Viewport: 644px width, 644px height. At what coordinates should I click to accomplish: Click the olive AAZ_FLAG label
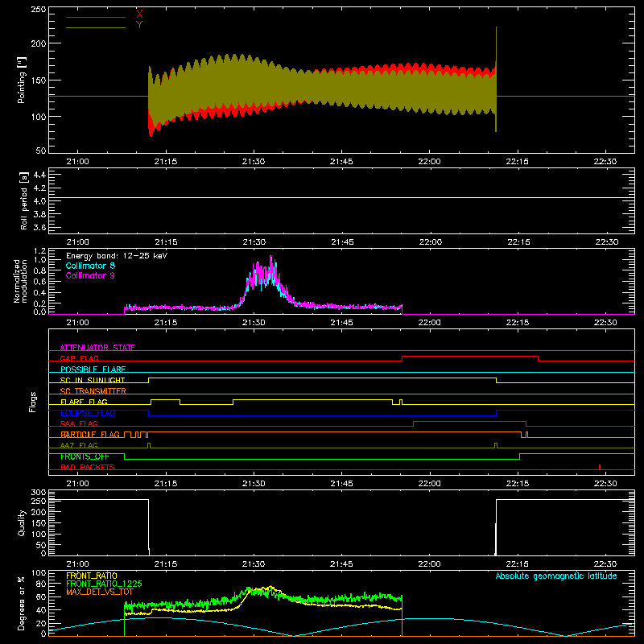pyautogui.click(x=79, y=445)
